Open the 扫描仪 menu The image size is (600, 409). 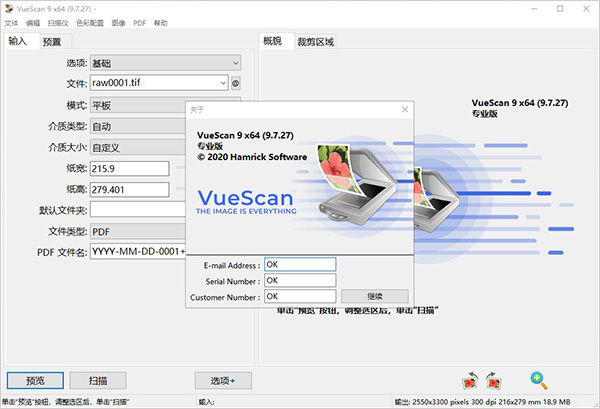coord(58,23)
